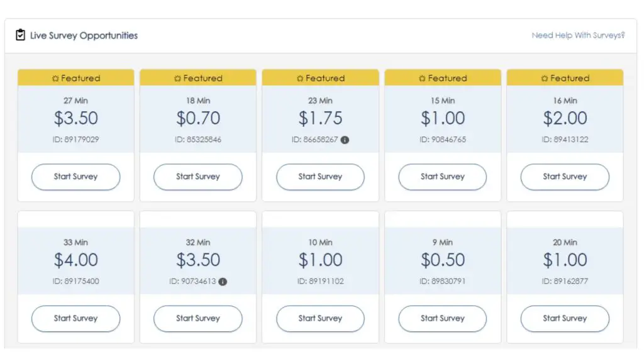Click the star icon on the $3.50 Featured banner
Viewport: 644px width, 362px height.
pos(55,78)
